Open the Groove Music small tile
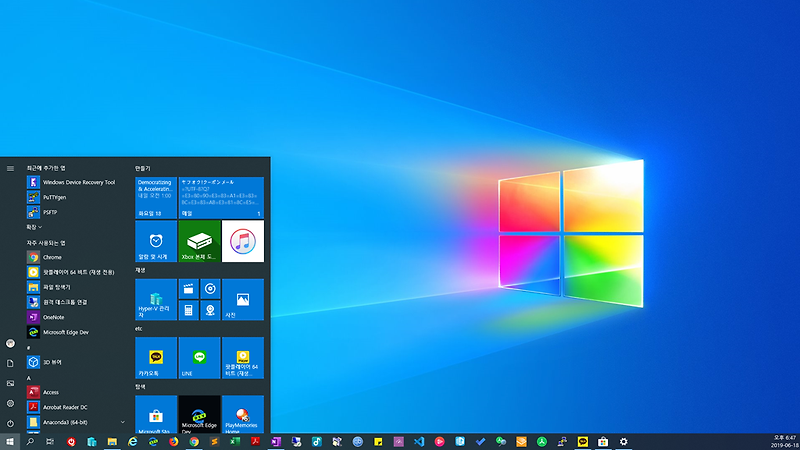Viewport: 800px width, 450px height. [x=210, y=289]
